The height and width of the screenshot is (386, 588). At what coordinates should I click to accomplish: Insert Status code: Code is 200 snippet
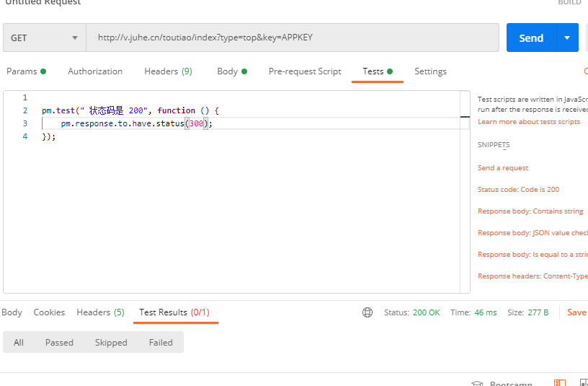point(519,190)
